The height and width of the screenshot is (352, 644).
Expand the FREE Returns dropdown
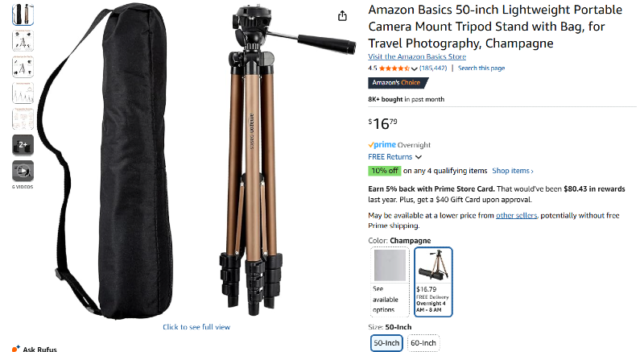pos(418,157)
